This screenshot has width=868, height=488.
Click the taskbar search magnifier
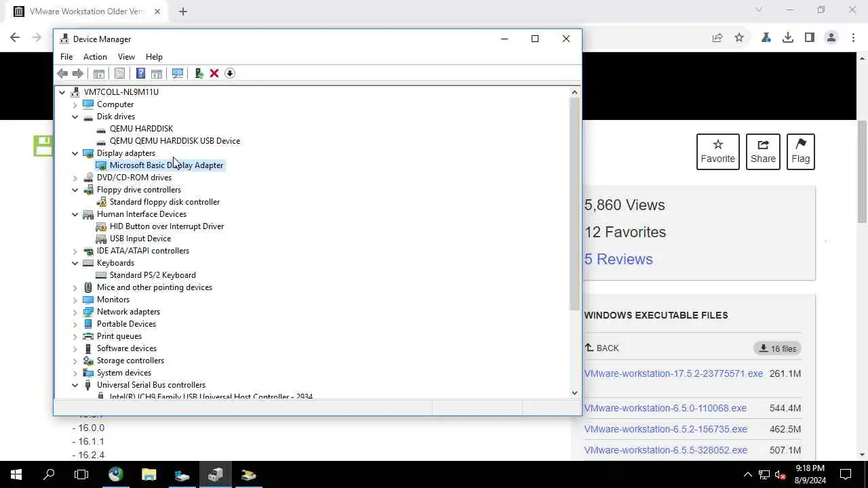point(49,474)
